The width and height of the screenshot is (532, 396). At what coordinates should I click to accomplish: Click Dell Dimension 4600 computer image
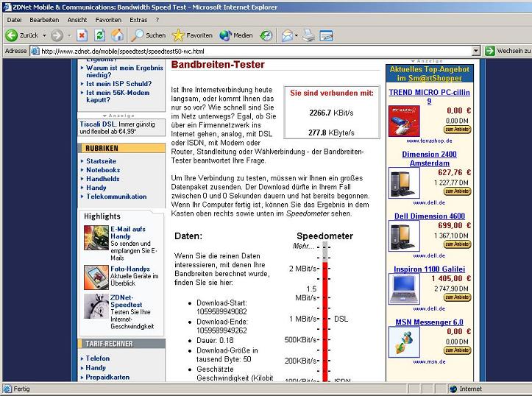404,236
